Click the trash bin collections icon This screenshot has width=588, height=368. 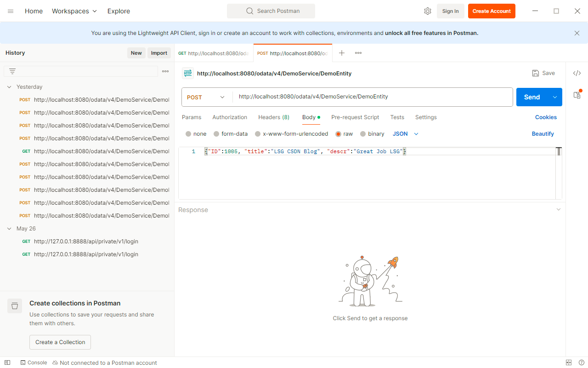point(15,306)
